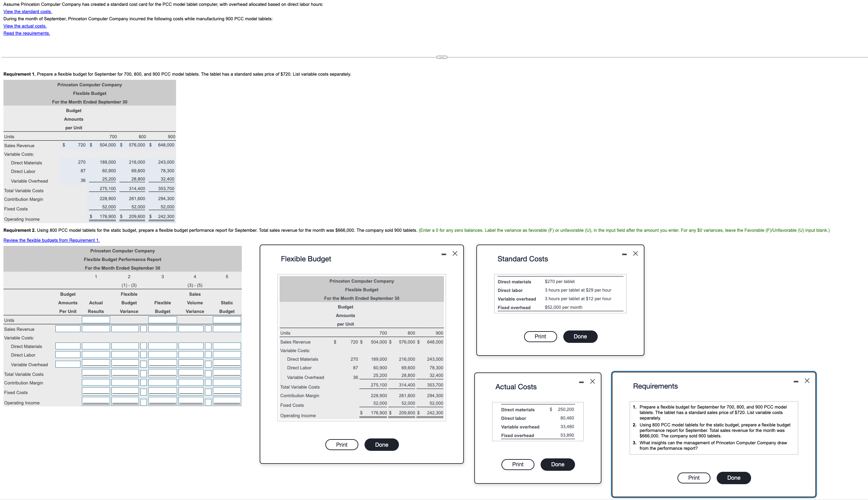Minimize the Flexible Budget popup
The height and width of the screenshot is (500, 868).
tap(444, 254)
